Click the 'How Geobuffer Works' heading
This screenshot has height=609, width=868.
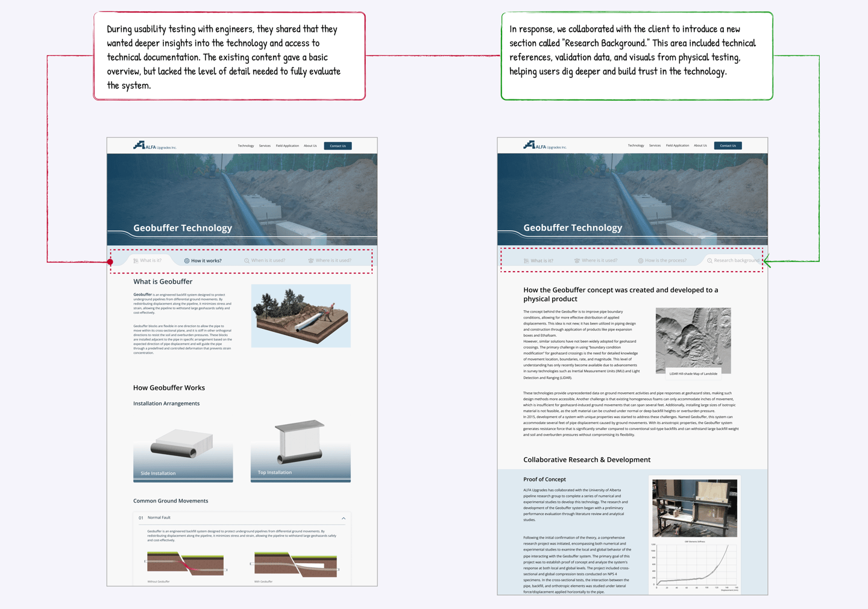point(169,388)
